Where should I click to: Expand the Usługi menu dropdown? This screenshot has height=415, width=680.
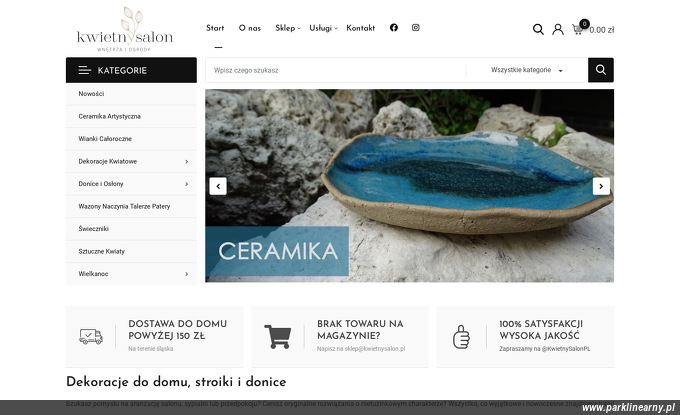[323, 28]
